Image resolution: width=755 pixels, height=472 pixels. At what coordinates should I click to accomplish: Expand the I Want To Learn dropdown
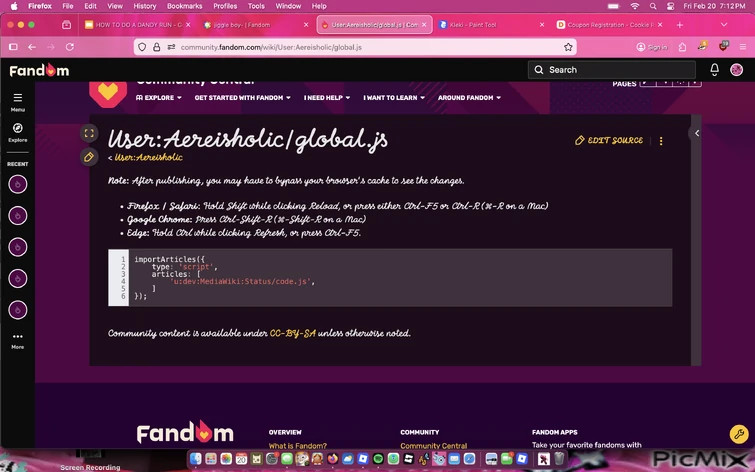[x=394, y=98]
